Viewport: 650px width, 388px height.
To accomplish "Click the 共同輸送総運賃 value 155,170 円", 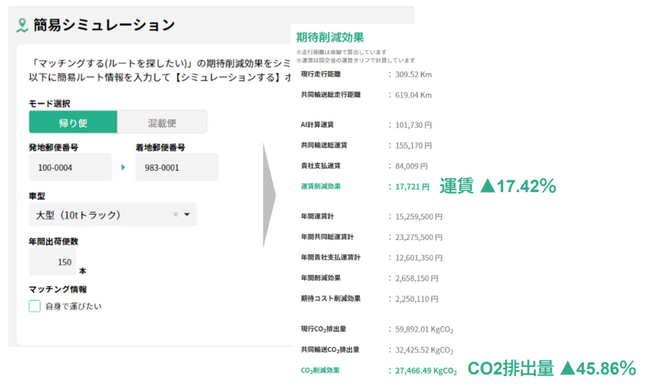I will 413,146.
